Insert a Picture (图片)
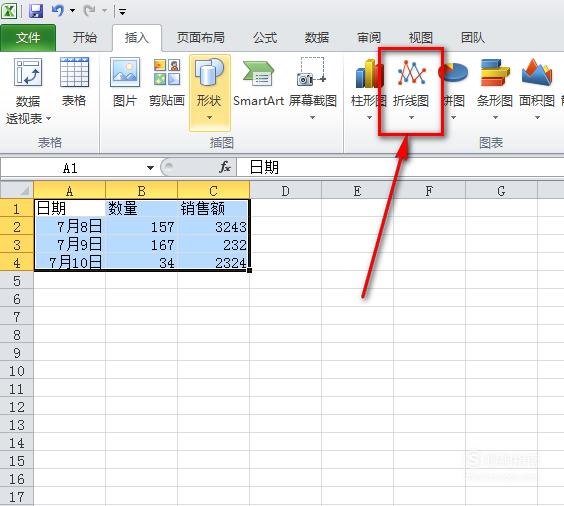Screen dimensions: 564x506 125,82
